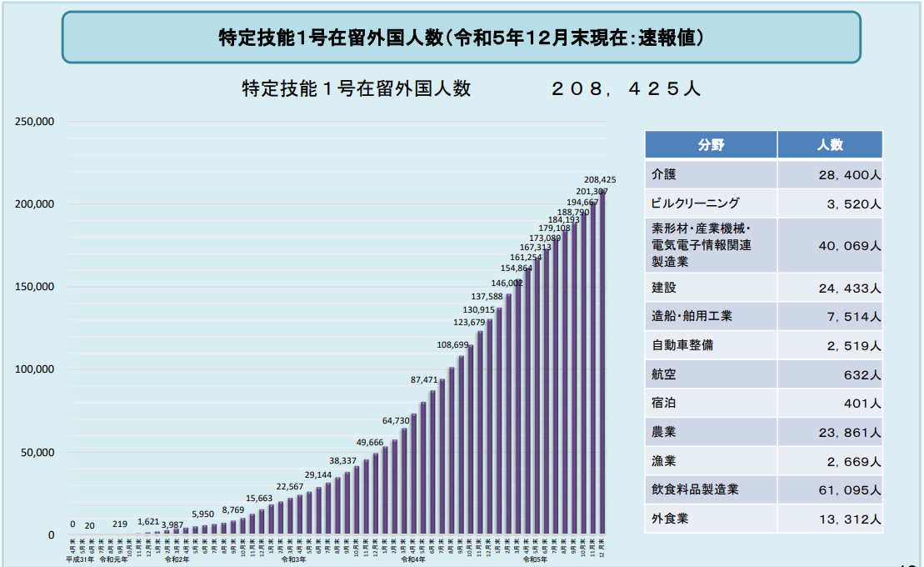Select the value '28, 400人'
Screen dimensions: 924x567
tap(849, 175)
